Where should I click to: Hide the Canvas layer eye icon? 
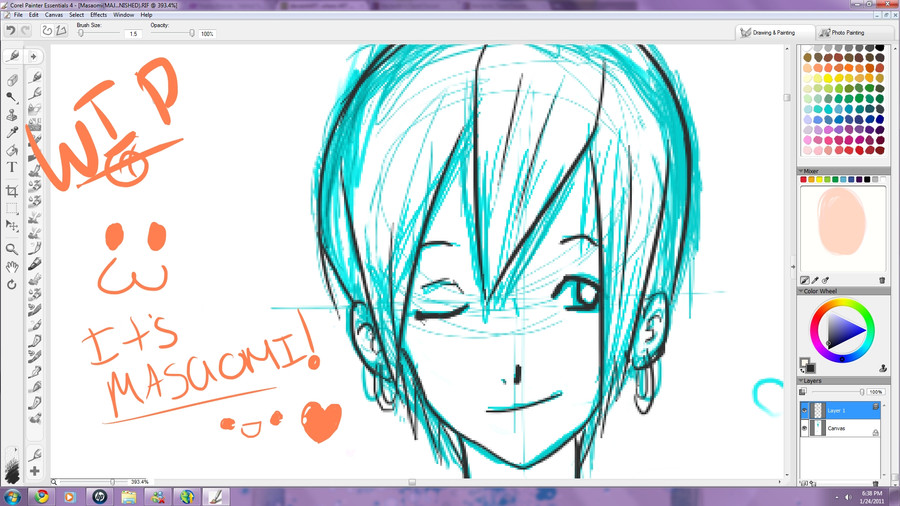805,428
